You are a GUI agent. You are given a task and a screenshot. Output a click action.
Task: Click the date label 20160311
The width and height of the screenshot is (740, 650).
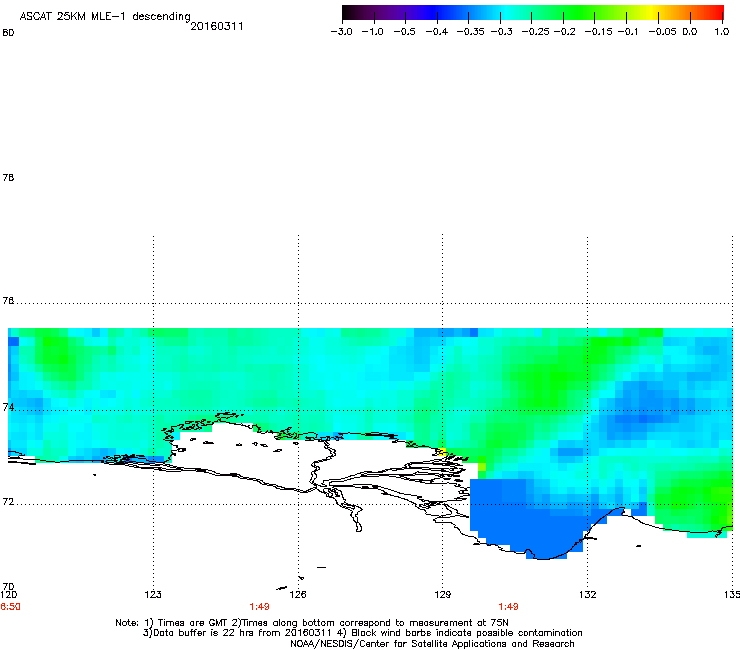coord(217,26)
